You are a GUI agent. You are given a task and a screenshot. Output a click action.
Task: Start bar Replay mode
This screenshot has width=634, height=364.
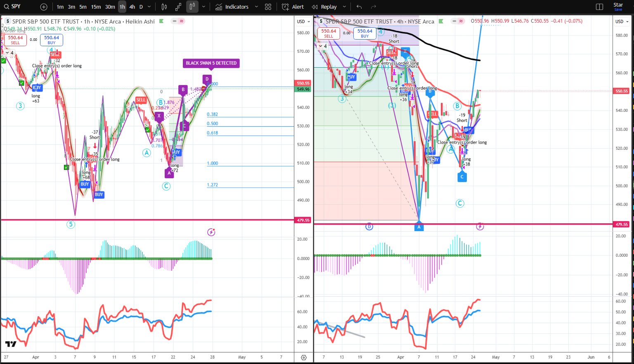(x=324, y=7)
